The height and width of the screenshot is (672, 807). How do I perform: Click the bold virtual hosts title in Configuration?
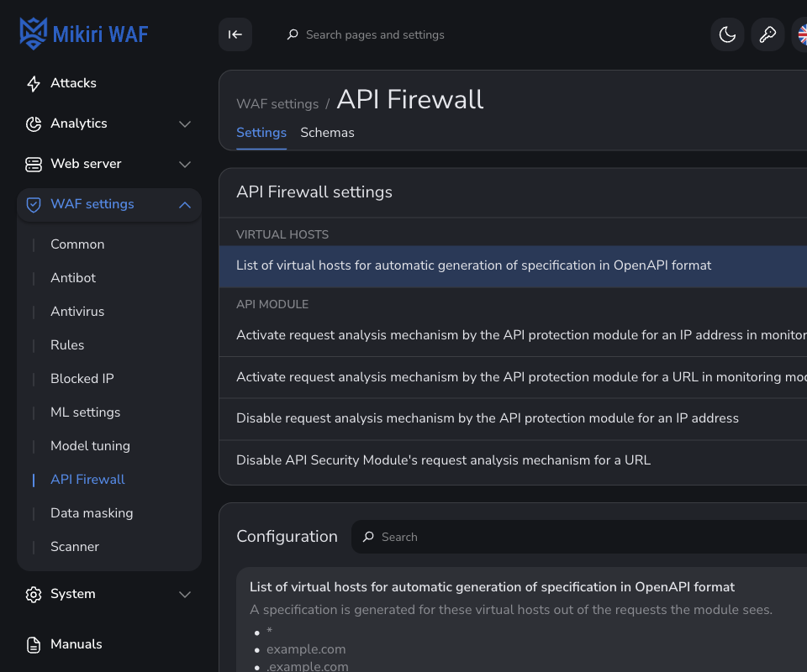(x=492, y=587)
